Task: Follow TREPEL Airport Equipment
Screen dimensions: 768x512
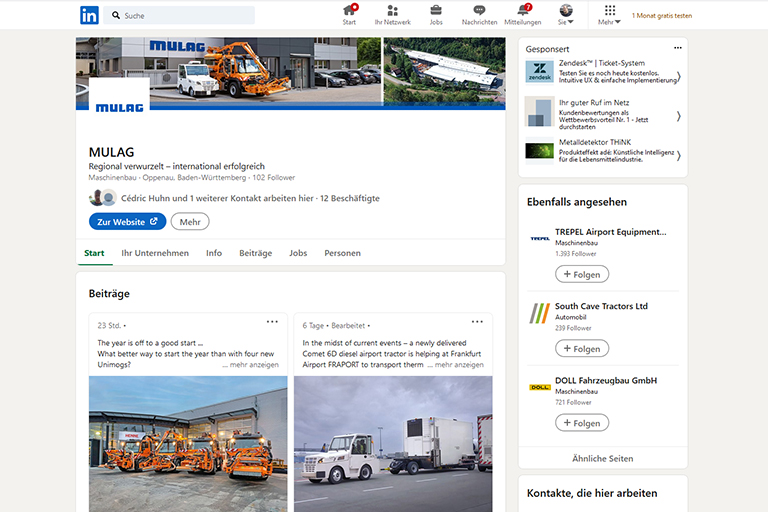Action: pyautogui.click(x=582, y=274)
